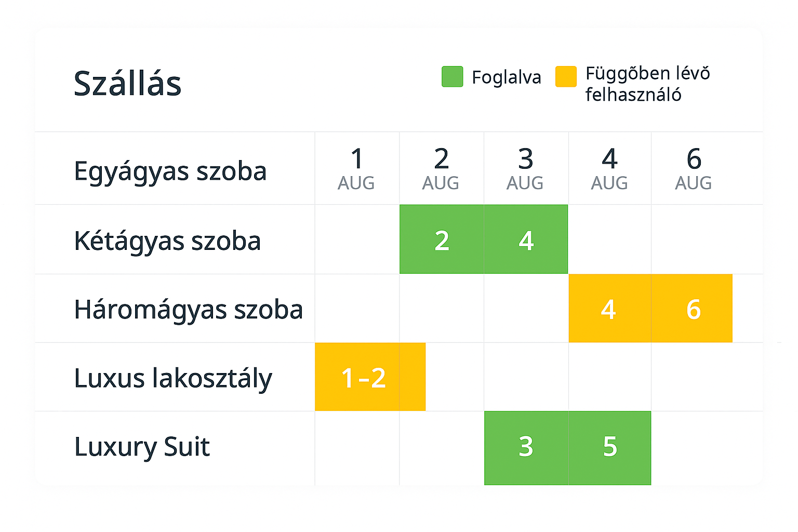The image size is (798, 532).
Task: Click green booking cell 3 in Luxury Suit
Action: click(526, 447)
